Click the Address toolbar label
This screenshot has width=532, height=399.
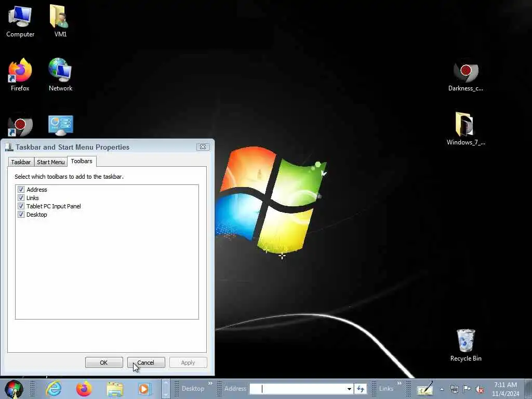235,389
